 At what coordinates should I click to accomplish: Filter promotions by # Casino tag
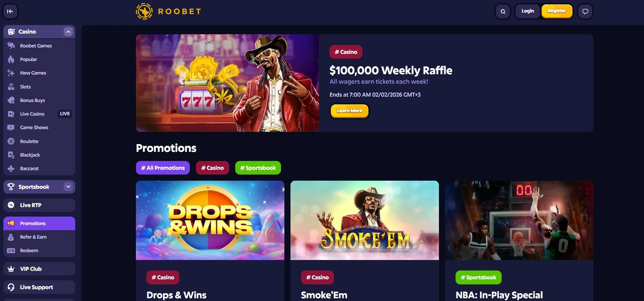click(x=213, y=168)
